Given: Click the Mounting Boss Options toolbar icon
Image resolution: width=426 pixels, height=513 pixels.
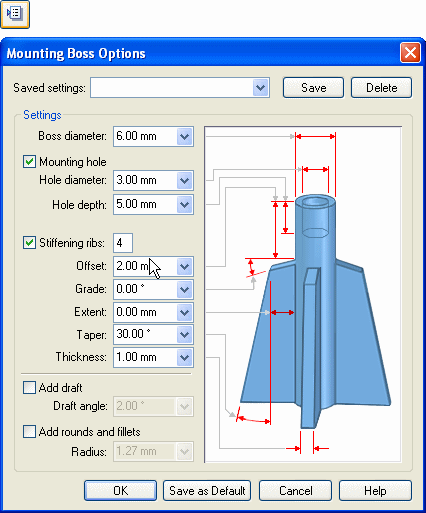Looking at the screenshot, I should (x=15, y=14).
